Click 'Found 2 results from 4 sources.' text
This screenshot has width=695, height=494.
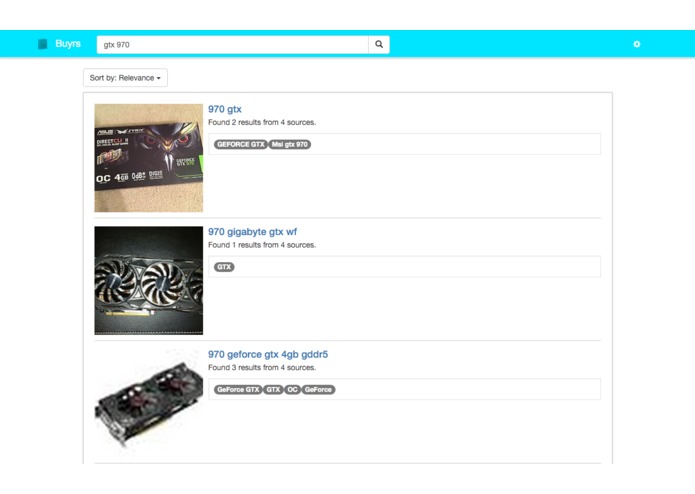[262, 122]
